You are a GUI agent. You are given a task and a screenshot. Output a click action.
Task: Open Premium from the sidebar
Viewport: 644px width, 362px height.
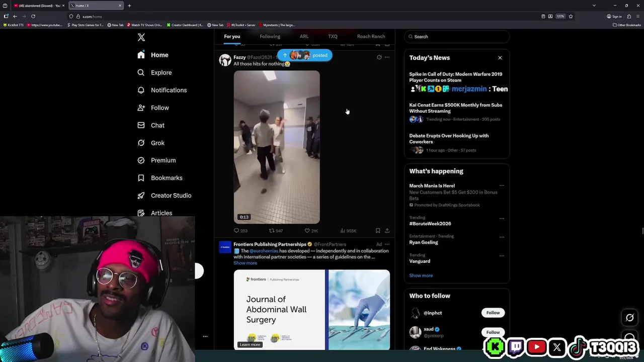click(x=156, y=160)
